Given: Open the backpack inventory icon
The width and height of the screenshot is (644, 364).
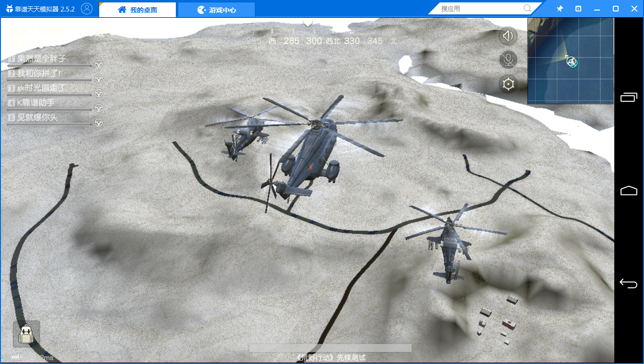Looking at the screenshot, I should tap(26, 334).
